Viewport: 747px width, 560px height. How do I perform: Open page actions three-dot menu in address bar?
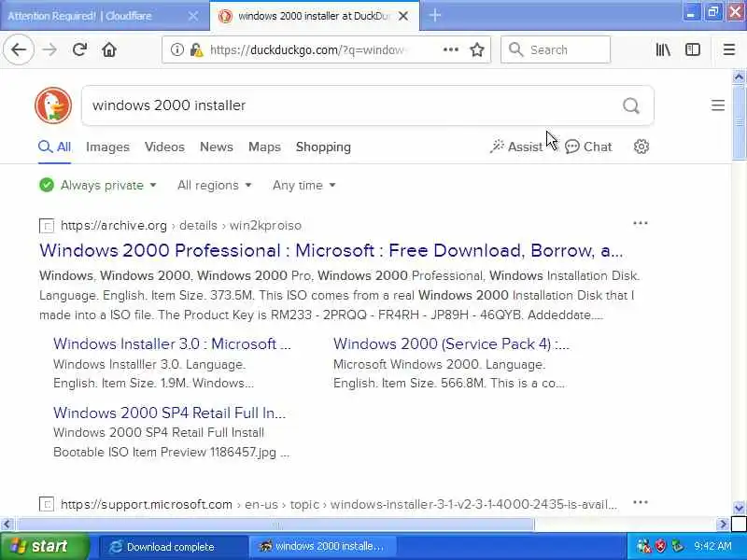click(x=450, y=49)
